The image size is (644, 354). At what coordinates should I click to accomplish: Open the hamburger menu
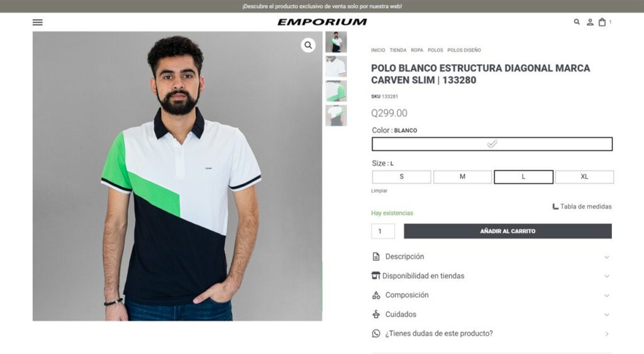(37, 22)
